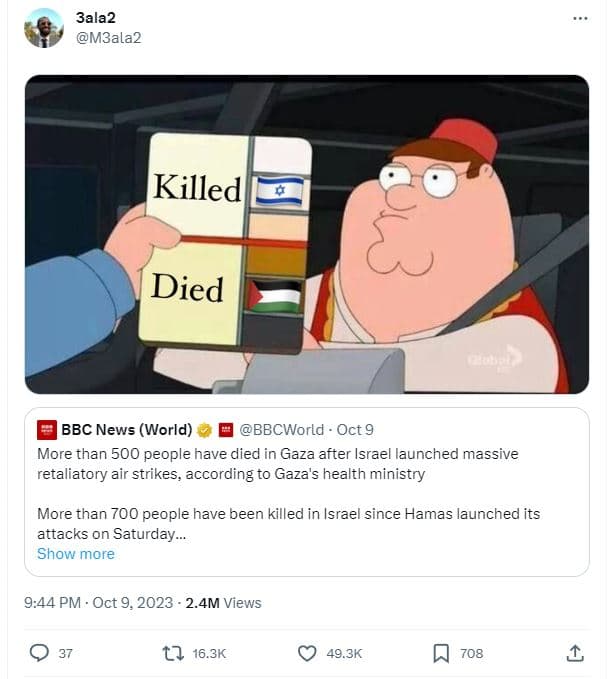Open the three-dot more options menu
Screen dimensions: 613x679
click(x=580, y=19)
